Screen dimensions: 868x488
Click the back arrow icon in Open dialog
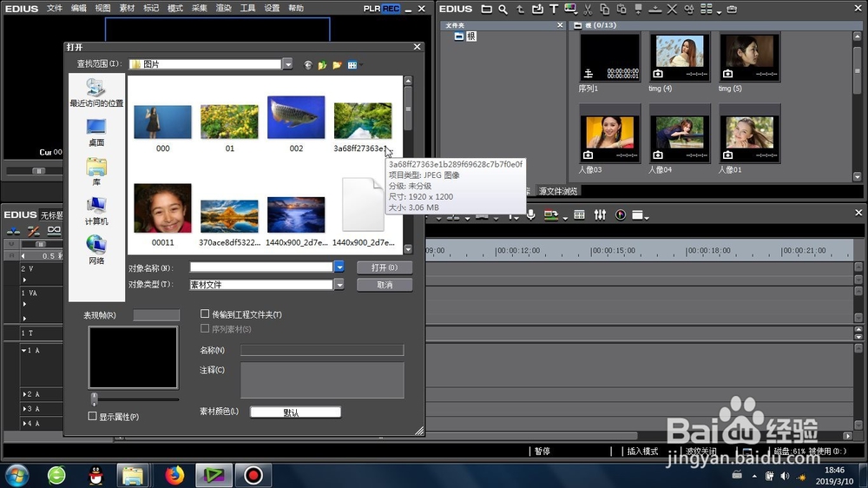point(308,65)
